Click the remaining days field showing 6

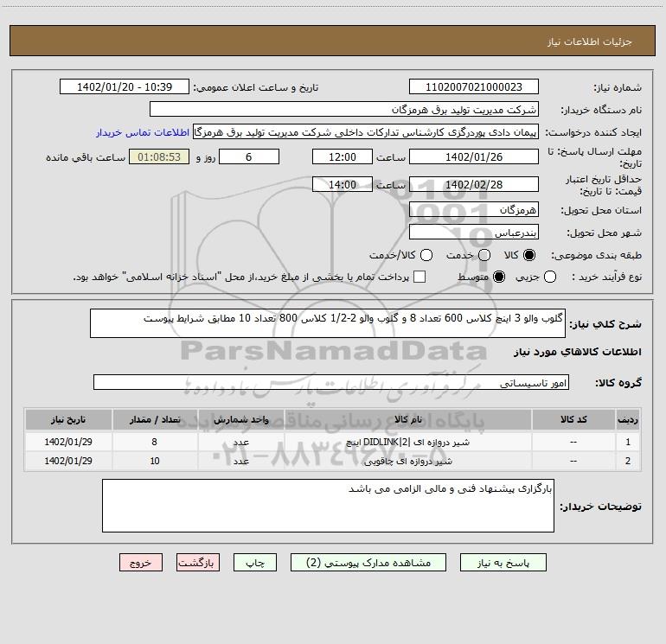click(x=249, y=156)
